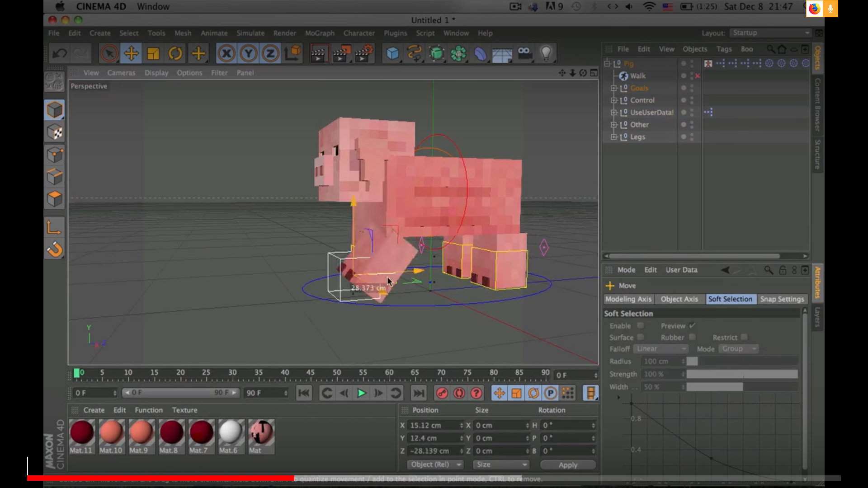Adjust the Width slider

click(x=742, y=387)
